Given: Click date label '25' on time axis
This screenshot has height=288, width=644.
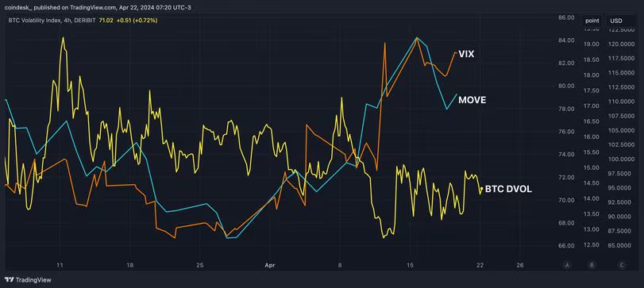Looking at the screenshot, I should [200, 266].
